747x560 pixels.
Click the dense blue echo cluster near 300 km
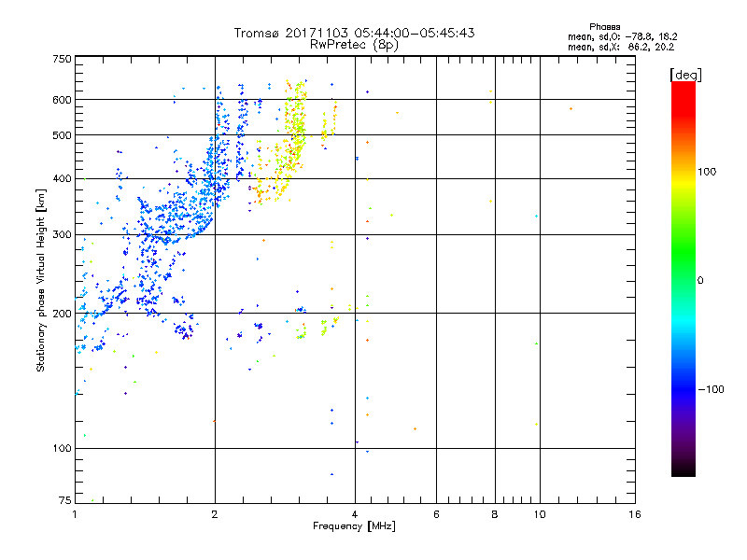point(176,219)
